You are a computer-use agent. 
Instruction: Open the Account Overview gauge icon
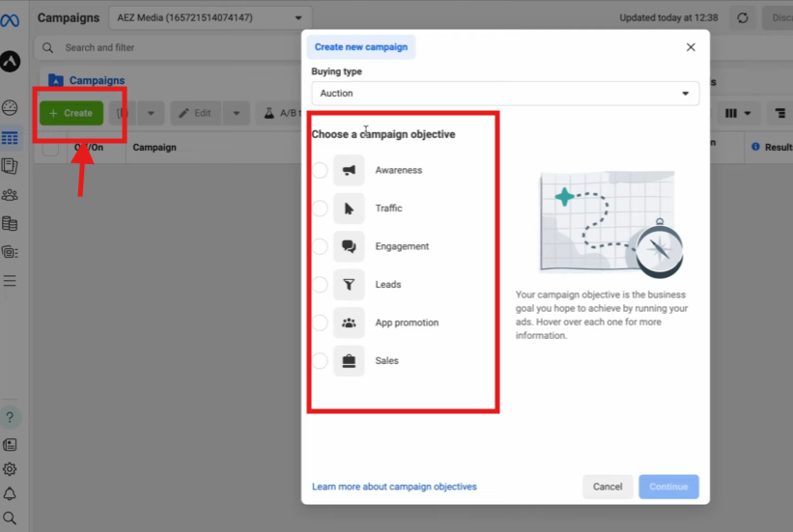pyautogui.click(x=10, y=108)
